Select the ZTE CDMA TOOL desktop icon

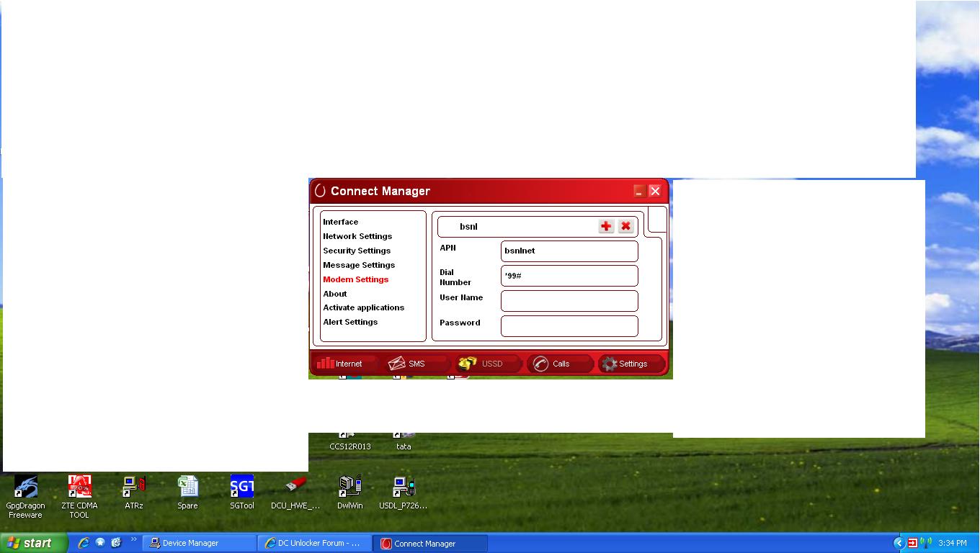pyautogui.click(x=79, y=487)
